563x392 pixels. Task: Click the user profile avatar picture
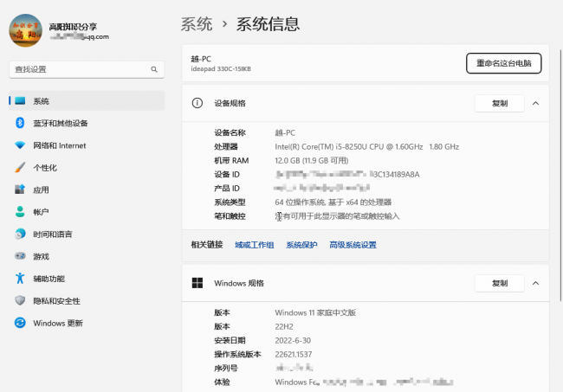[25, 30]
